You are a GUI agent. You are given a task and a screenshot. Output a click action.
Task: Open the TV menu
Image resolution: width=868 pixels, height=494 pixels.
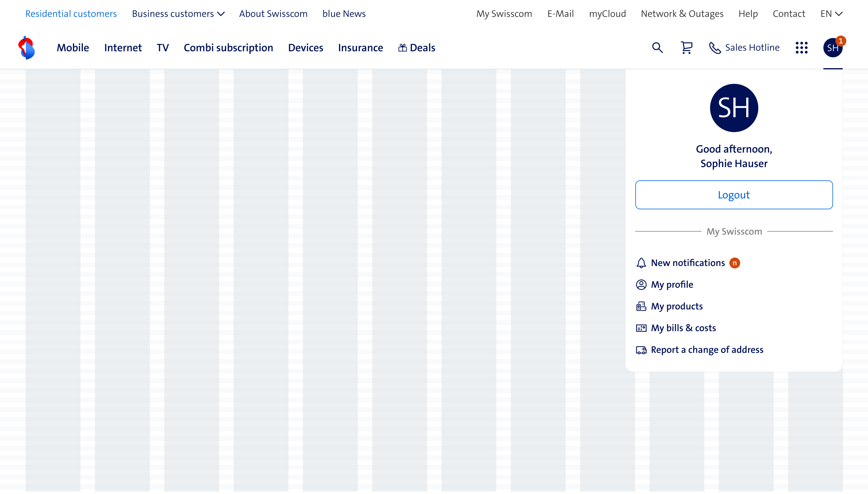162,48
